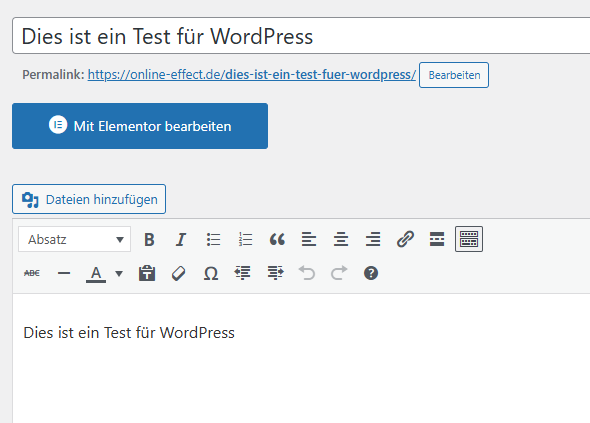
Task: Click the Dateien hinzufügen button
Action: [89, 199]
